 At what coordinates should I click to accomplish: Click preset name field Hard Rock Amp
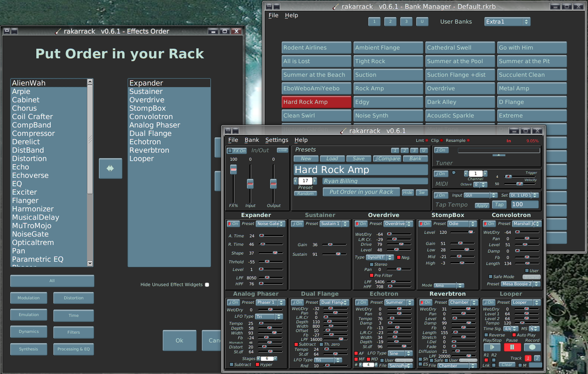point(361,170)
